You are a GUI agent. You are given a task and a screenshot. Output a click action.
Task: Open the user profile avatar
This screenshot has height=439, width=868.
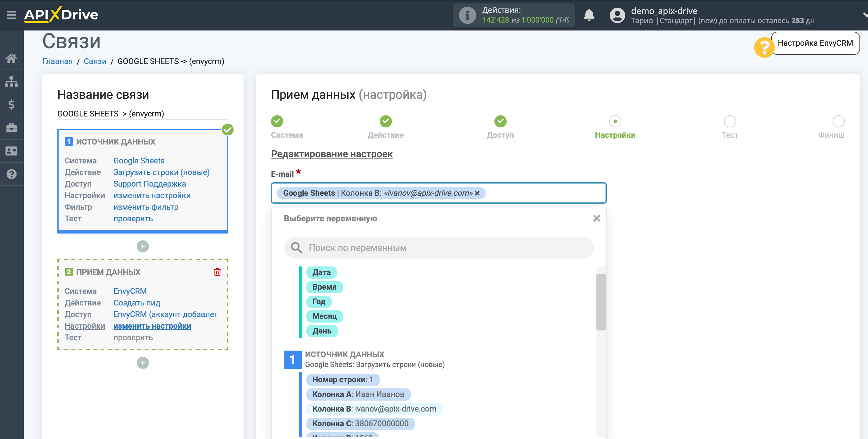(x=617, y=15)
